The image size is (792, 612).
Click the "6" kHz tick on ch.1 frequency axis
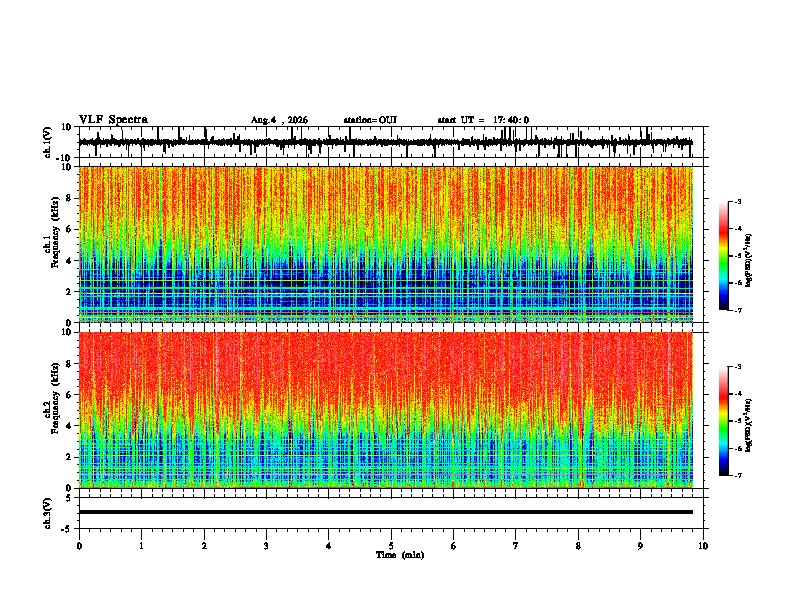[69, 229]
